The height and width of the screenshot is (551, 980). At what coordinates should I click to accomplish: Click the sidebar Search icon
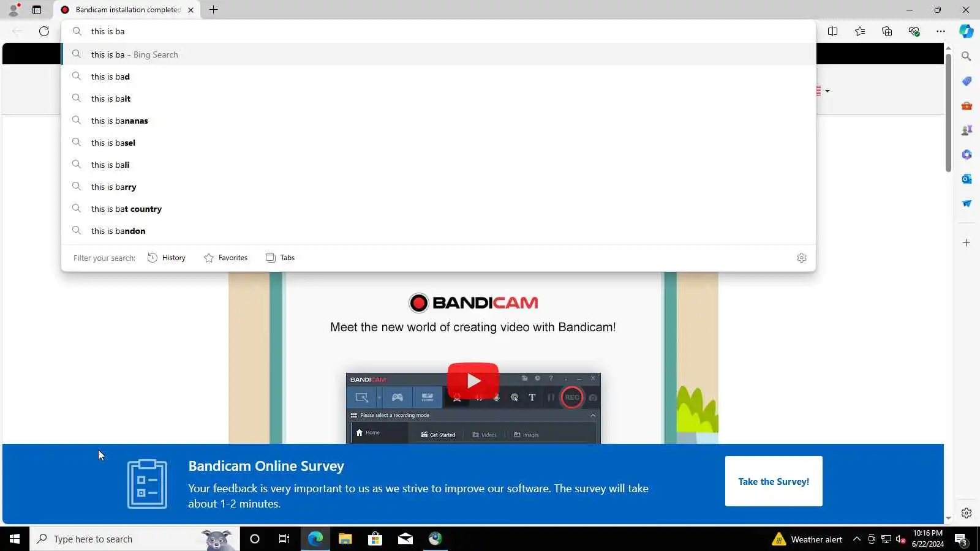click(x=967, y=56)
